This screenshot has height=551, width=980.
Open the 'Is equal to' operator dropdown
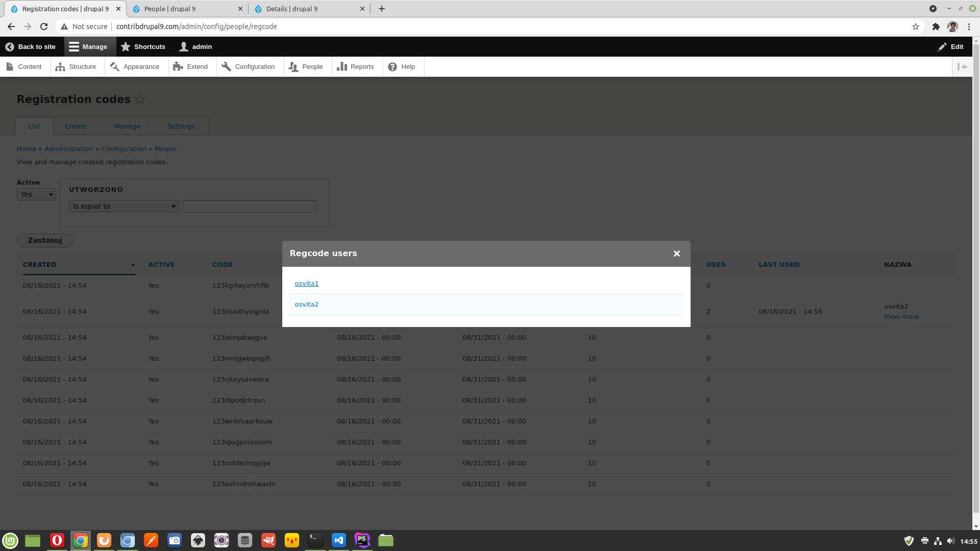coord(124,206)
